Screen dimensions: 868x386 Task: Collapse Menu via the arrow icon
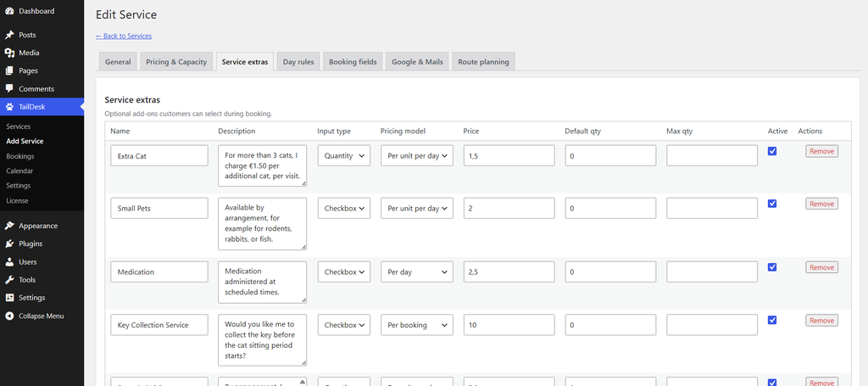[x=9, y=316]
